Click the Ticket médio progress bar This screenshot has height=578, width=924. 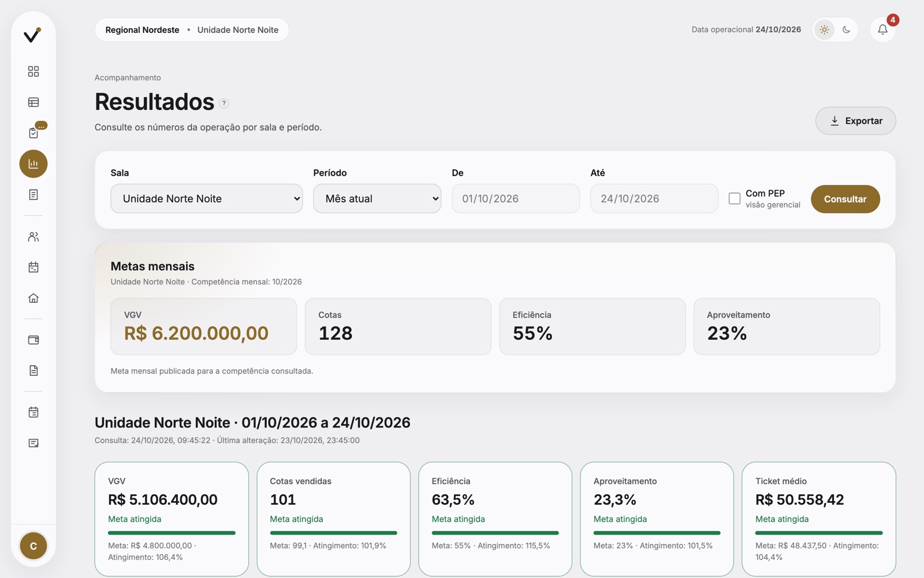coord(819,533)
